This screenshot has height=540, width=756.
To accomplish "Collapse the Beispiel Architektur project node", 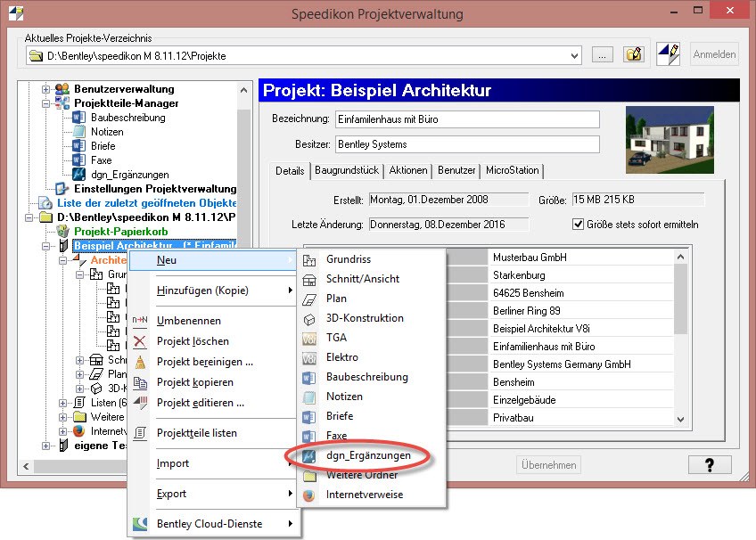I will coord(45,246).
